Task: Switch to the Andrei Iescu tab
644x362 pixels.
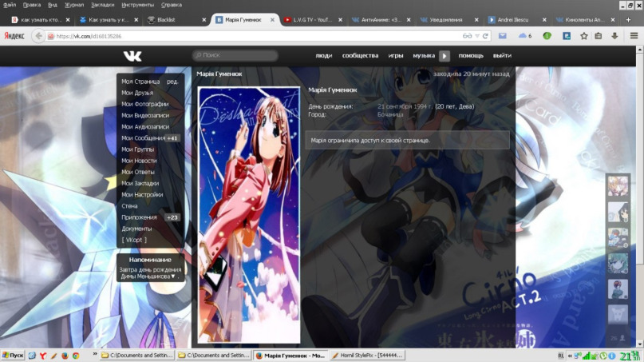Action: (516, 20)
